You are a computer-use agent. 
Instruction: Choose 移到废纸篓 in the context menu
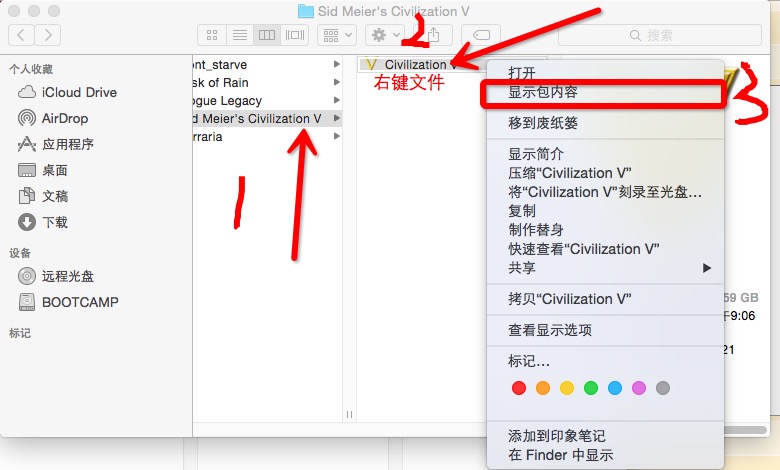click(605, 123)
